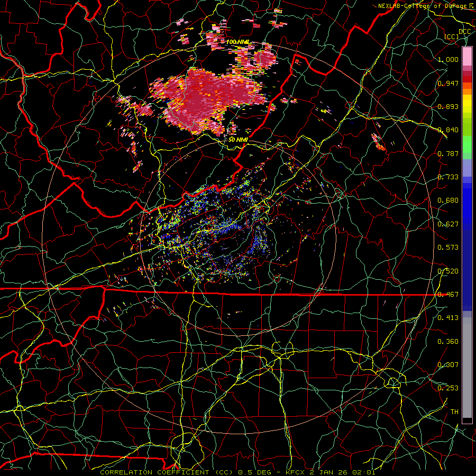This screenshot has height=476, width=476.
Task: Click the Correlation Coefficient caption text
Action: click(237, 472)
